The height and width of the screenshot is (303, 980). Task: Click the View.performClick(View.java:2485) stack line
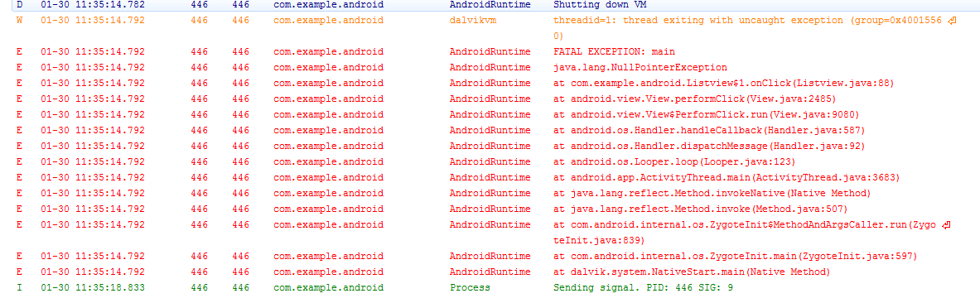[694, 99]
